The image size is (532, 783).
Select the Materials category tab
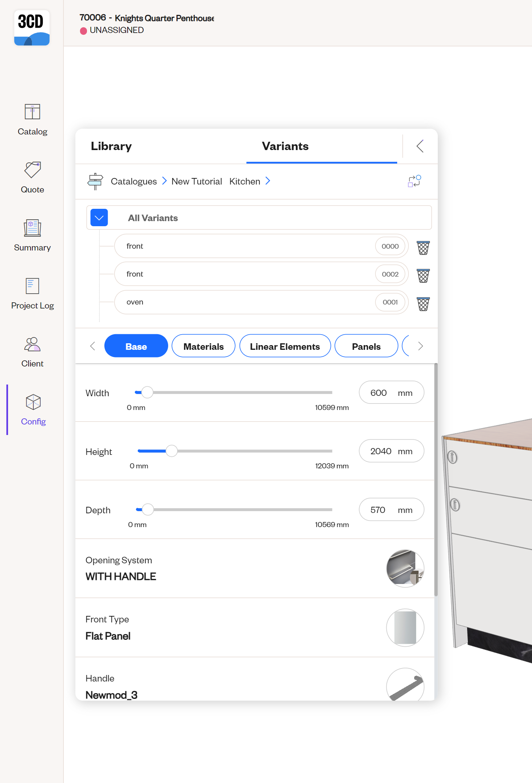pos(203,346)
